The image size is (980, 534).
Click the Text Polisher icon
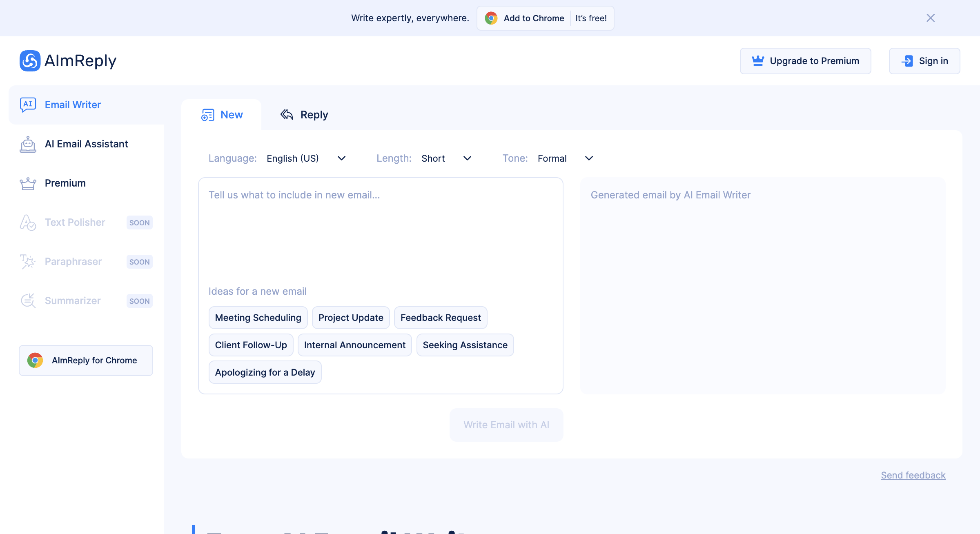pos(28,222)
